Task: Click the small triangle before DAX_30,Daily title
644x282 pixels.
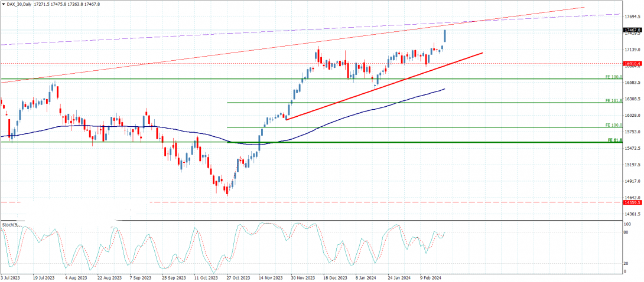Action: pyautogui.click(x=3, y=4)
